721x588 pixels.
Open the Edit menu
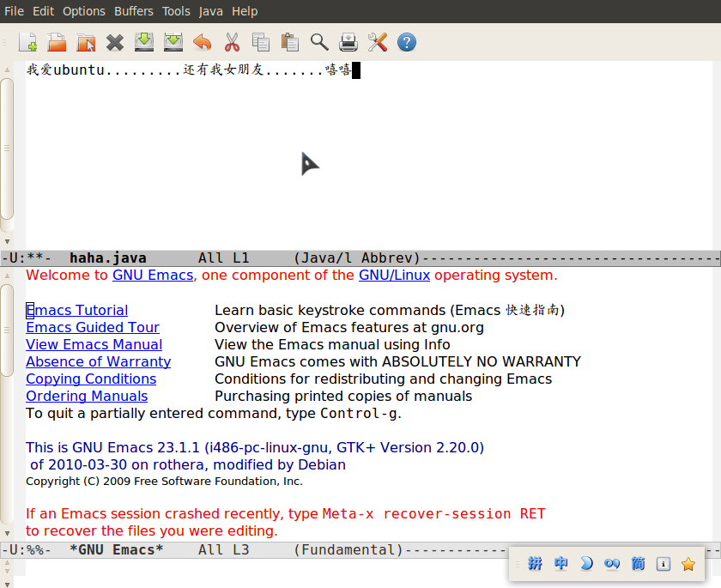point(43,11)
